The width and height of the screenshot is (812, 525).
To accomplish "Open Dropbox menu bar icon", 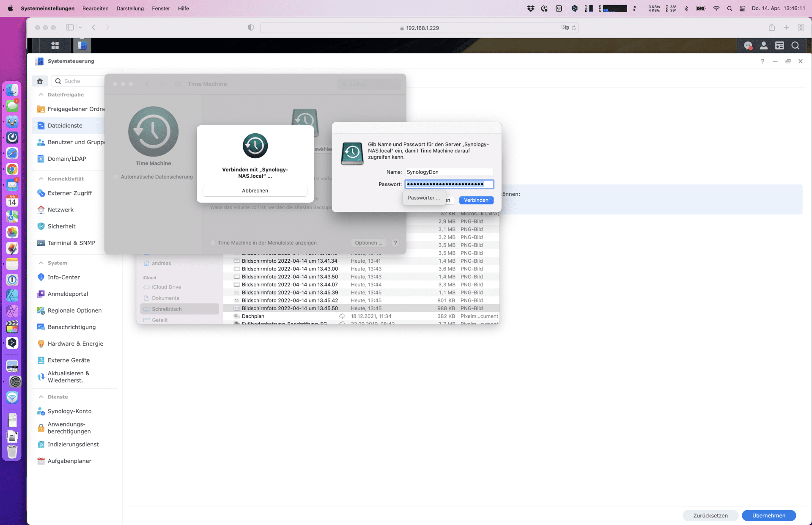I will pos(531,8).
